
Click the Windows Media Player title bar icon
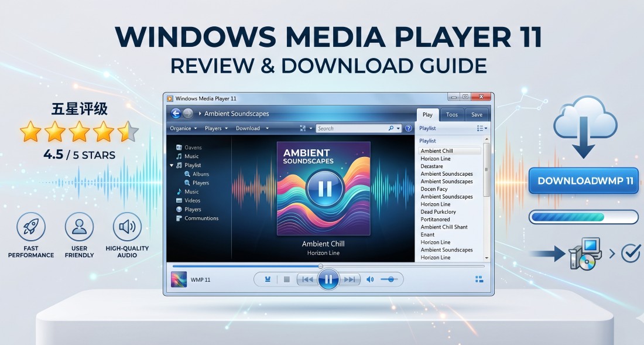(170, 98)
